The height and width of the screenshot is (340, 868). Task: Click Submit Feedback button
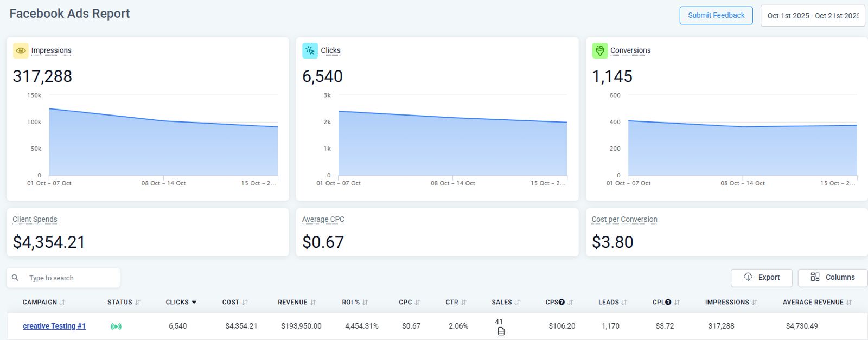716,15
